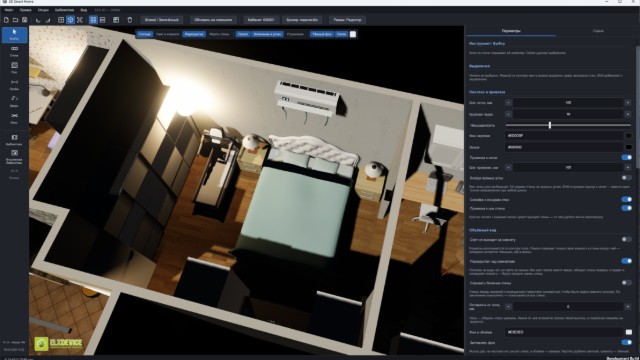
Task: Enable the hide near walls switch
Action: tap(627, 282)
